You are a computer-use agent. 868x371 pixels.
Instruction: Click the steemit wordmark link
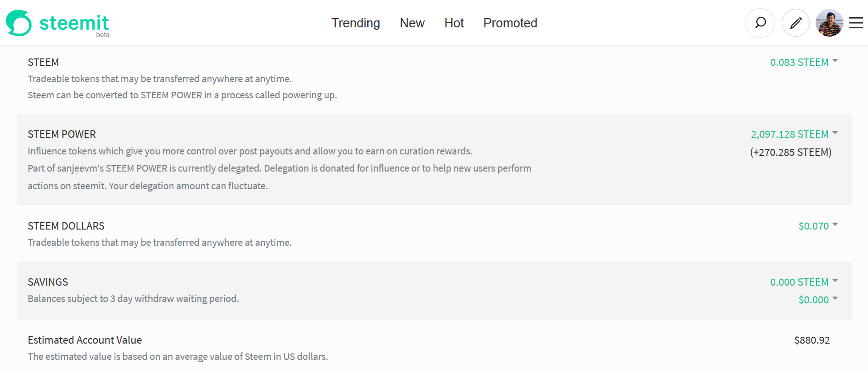pyautogui.click(x=74, y=23)
